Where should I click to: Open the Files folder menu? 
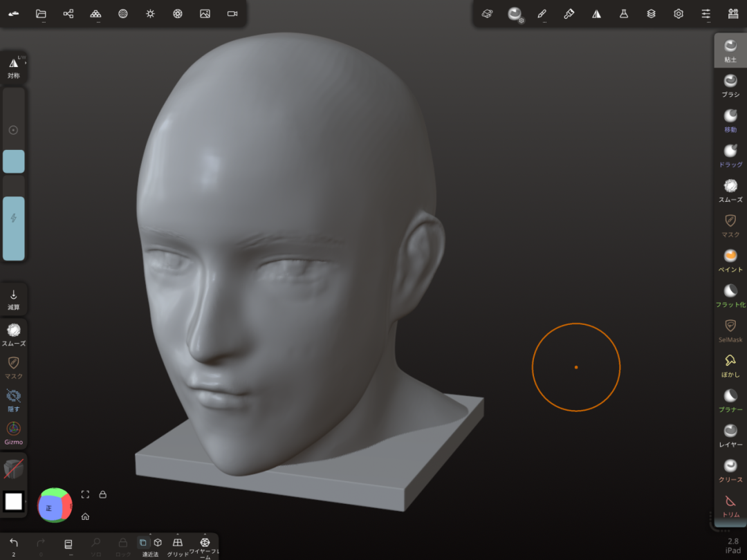pos(41,14)
